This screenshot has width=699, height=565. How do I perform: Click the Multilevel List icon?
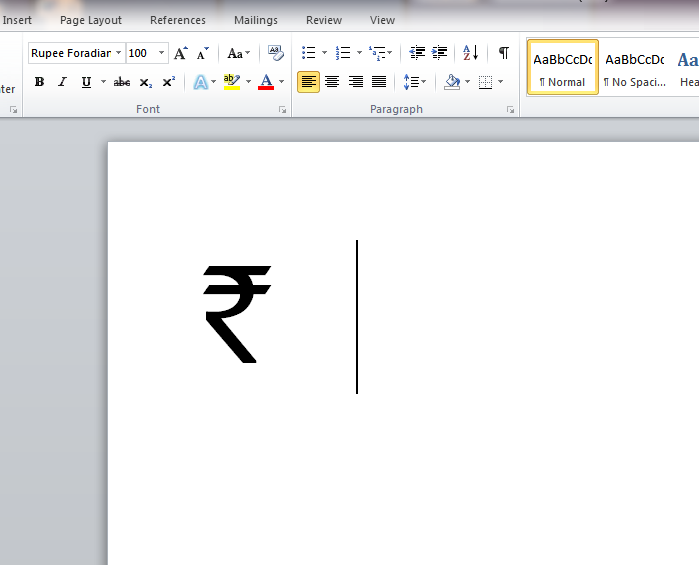(377, 53)
